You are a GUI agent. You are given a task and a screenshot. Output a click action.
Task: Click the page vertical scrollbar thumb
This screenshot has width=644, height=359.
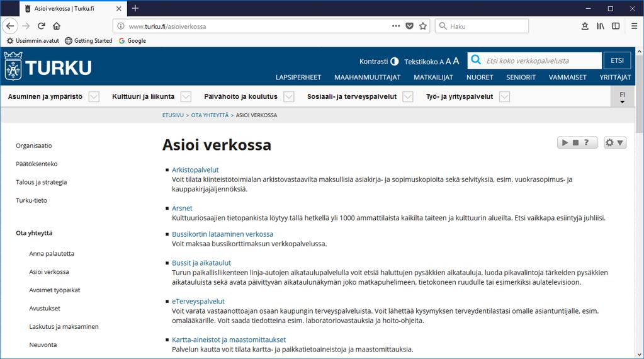(639, 94)
